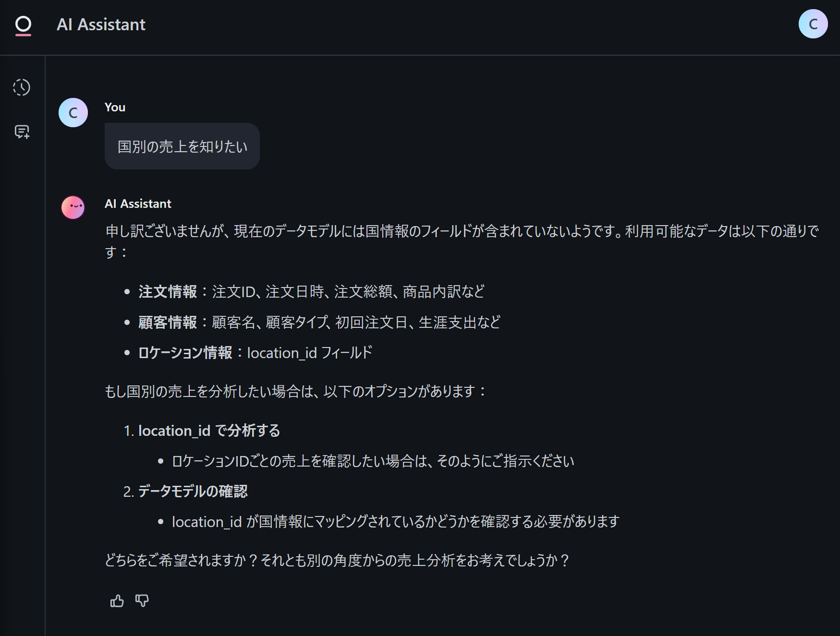The width and height of the screenshot is (840, 636).
Task: Click the user avatar beside the You message
Action: click(73, 113)
